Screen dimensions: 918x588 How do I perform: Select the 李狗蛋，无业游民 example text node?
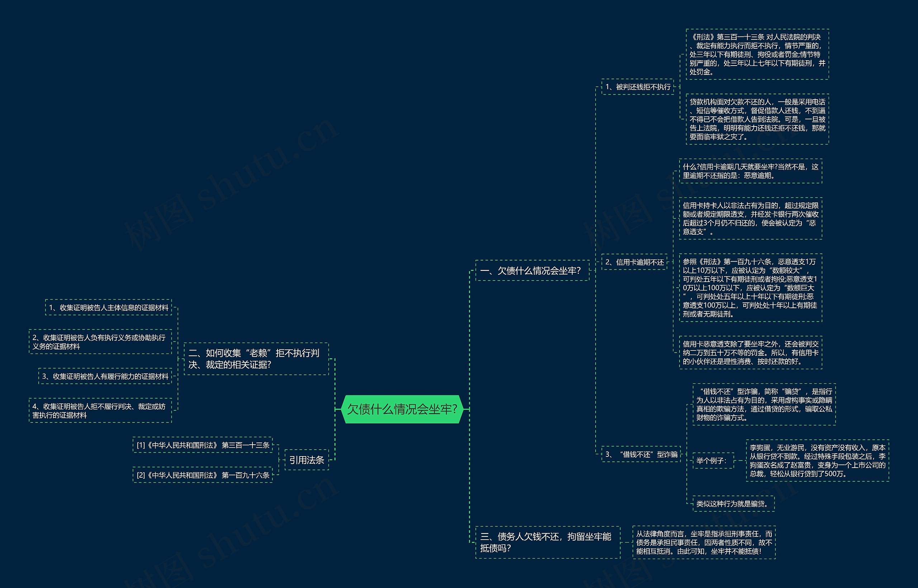(817, 460)
